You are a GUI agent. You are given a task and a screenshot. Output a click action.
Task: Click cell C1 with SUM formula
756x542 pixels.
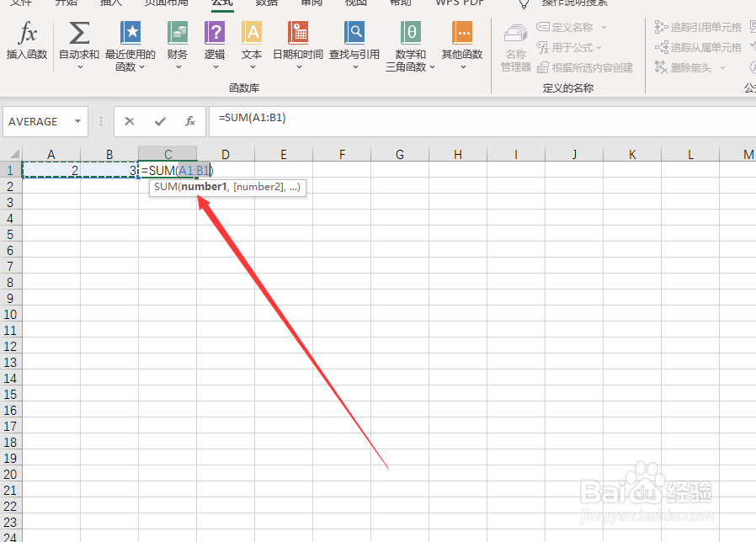point(168,170)
